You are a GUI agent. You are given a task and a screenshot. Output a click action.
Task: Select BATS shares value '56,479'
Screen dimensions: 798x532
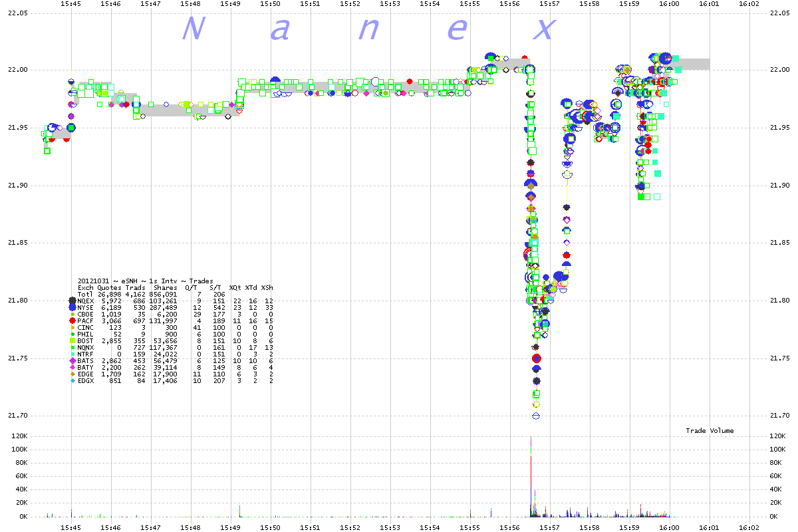(166, 360)
